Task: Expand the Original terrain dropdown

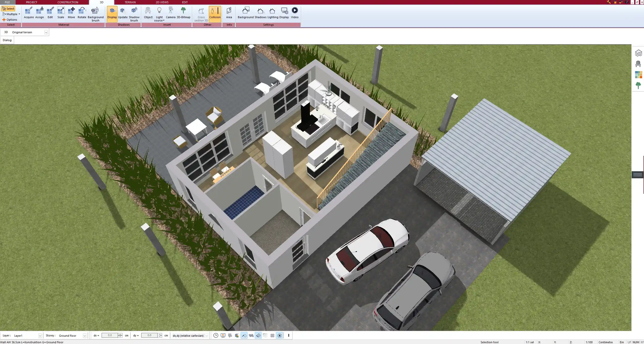Action: [46, 32]
